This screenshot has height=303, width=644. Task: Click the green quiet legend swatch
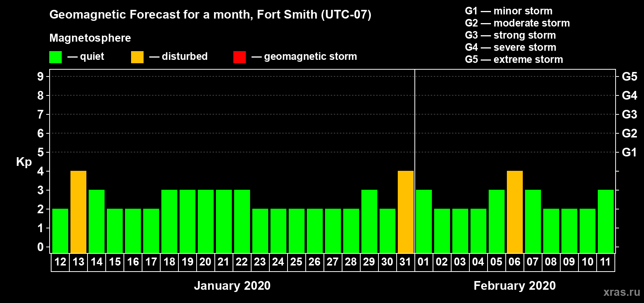pyautogui.click(x=55, y=57)
